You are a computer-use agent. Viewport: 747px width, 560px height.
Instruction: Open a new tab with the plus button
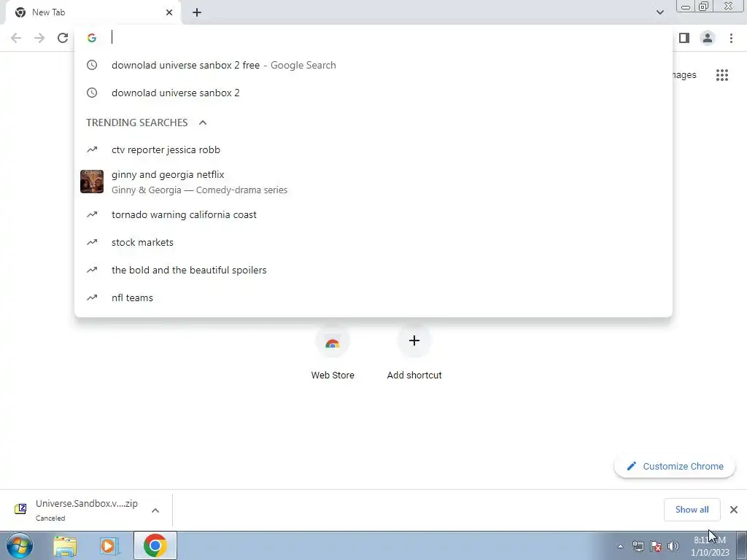click(x=197, y=12)
